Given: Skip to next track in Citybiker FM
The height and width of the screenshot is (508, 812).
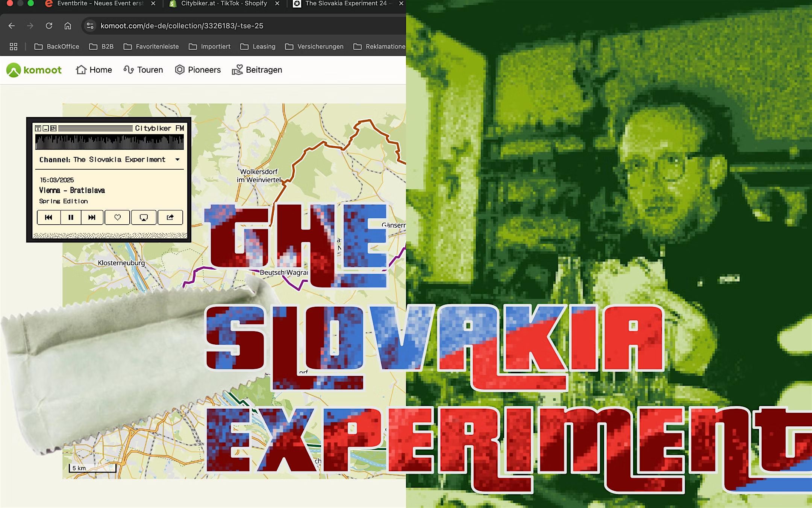Looking at the screenshot, I should (92, 217).
